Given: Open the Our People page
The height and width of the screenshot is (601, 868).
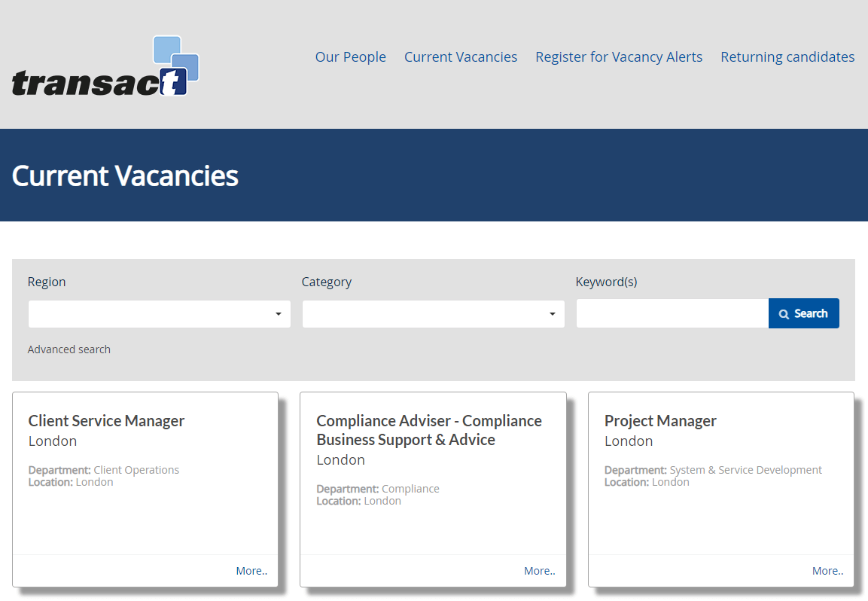Looking at the screenshot, I should 350,56.
